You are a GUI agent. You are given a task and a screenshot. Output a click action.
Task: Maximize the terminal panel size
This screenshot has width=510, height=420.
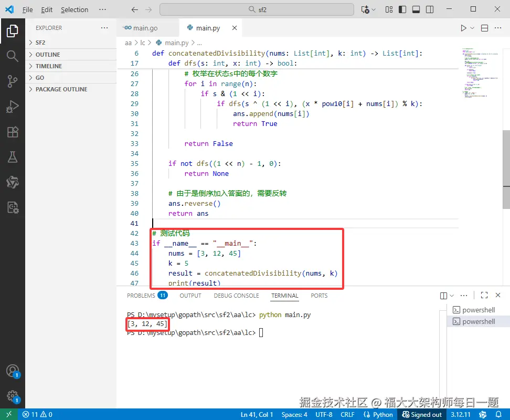484,295
